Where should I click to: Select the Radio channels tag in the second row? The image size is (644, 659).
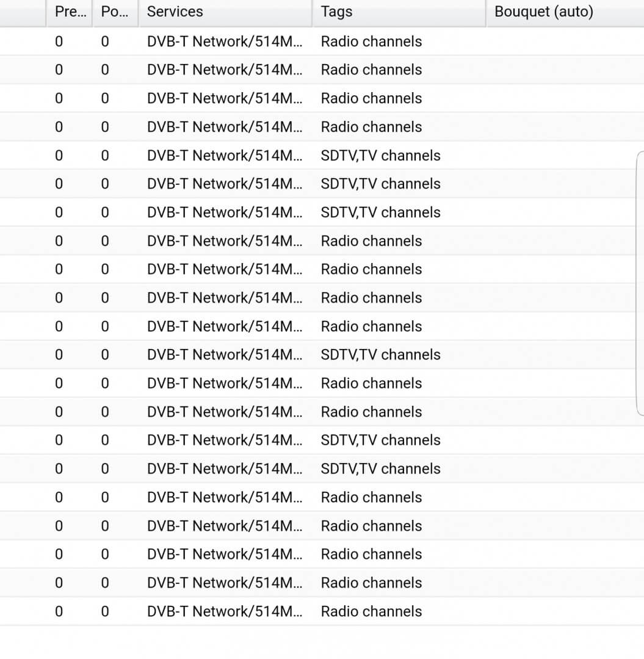click(x=371, y=70)
